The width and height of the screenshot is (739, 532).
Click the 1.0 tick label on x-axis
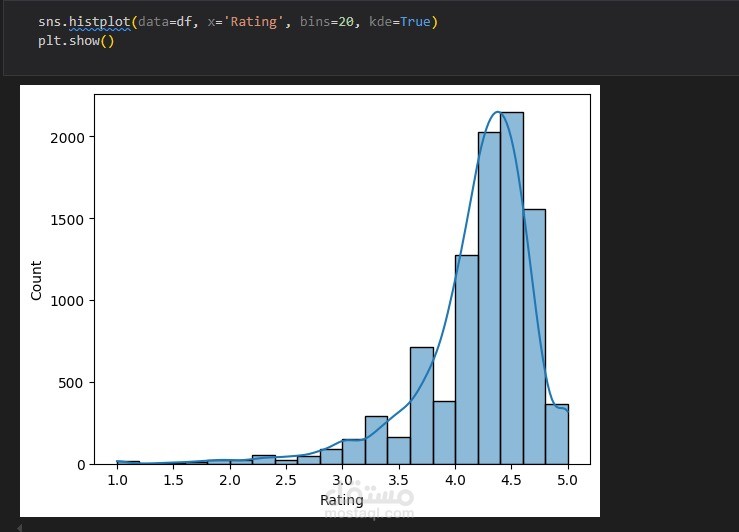tap(117, 480)
